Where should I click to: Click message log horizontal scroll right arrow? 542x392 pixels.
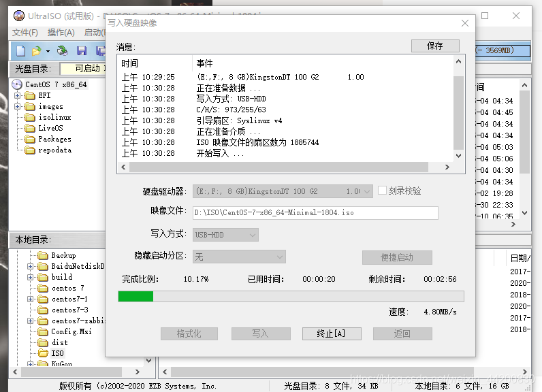[x=447, y=167]
